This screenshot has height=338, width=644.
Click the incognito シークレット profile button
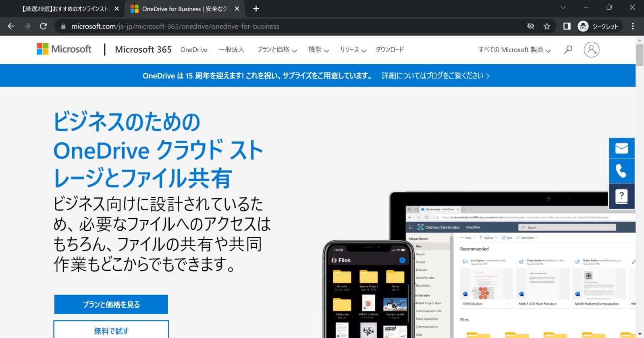point(598,26)
